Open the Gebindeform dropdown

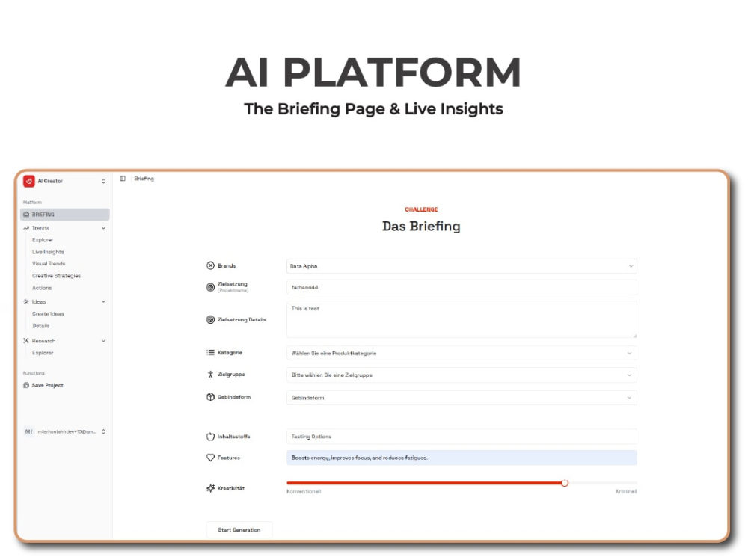tap(462, 397)
